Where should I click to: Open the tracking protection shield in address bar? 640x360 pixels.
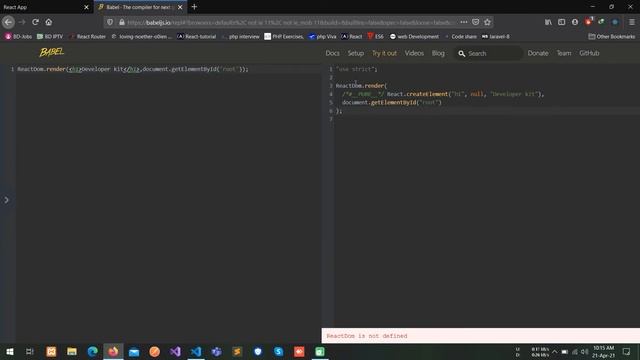point(110,22)
